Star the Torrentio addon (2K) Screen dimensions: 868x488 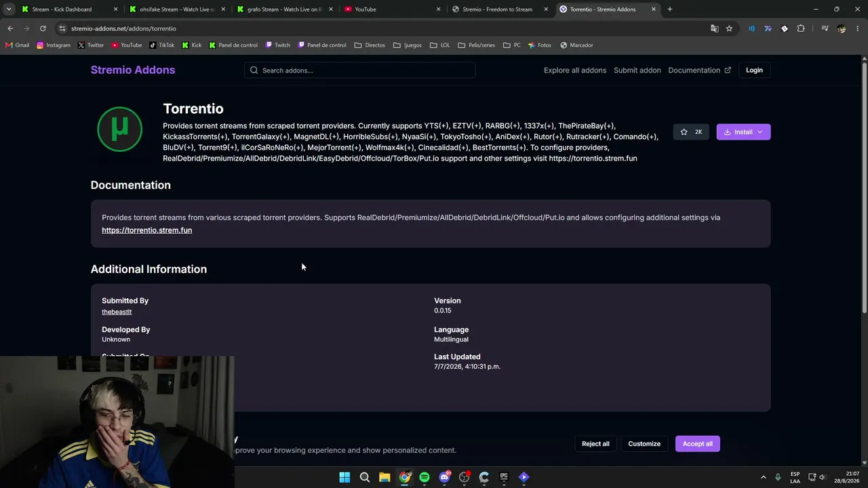coord(691,131)
